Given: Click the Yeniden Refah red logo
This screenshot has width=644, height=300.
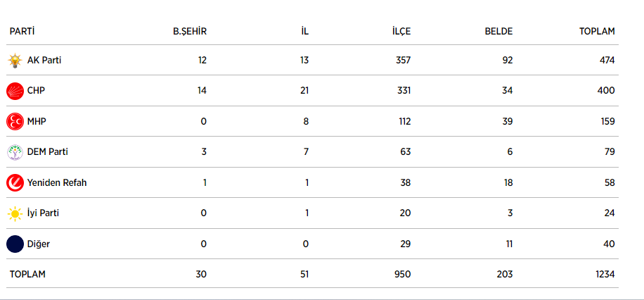Looking at the screenshot, I should coord(15,183).
